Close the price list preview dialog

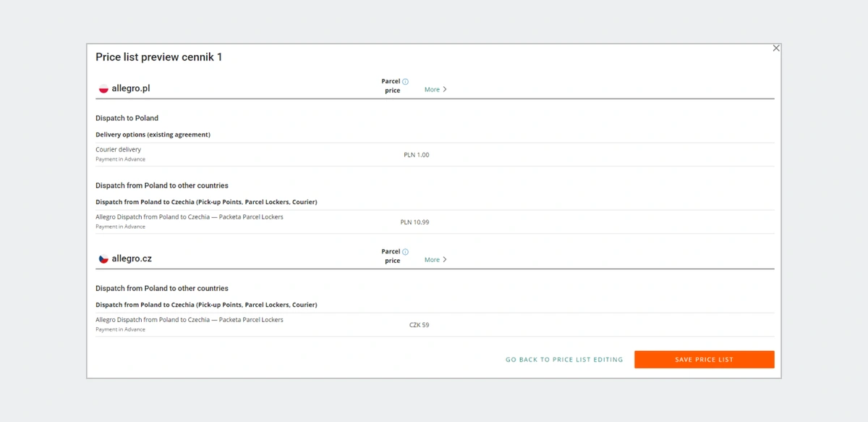(x=776, y=48)
